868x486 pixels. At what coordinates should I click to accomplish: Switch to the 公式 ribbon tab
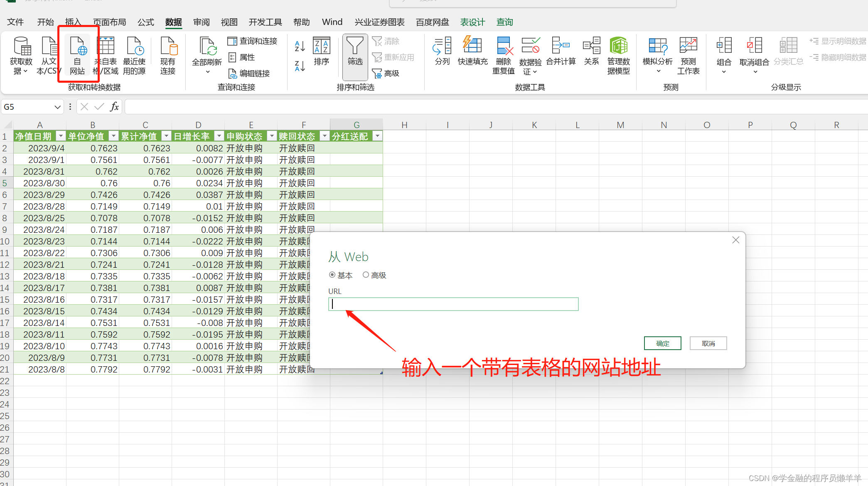coord(145,22)
